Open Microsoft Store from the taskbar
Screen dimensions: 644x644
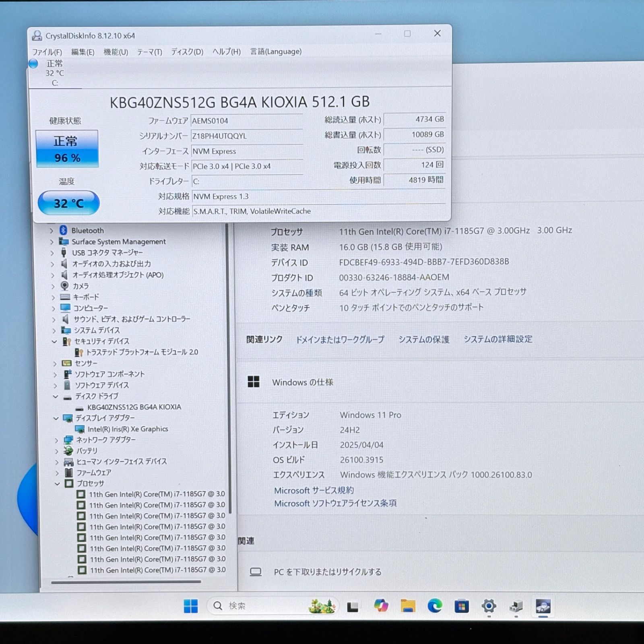tap(462, 606)
